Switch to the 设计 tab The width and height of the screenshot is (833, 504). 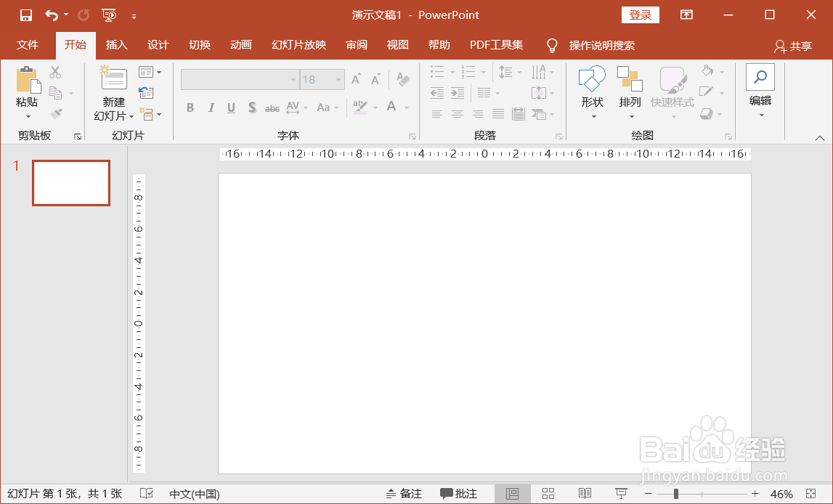(158, 45)
